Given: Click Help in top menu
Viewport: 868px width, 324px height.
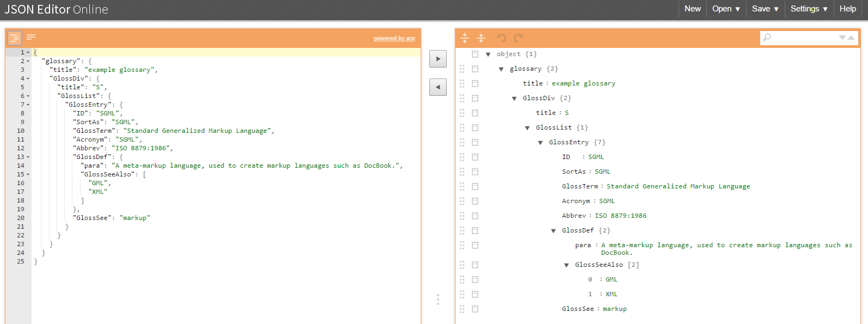Looking at the screenshot, I should point(848,9).
